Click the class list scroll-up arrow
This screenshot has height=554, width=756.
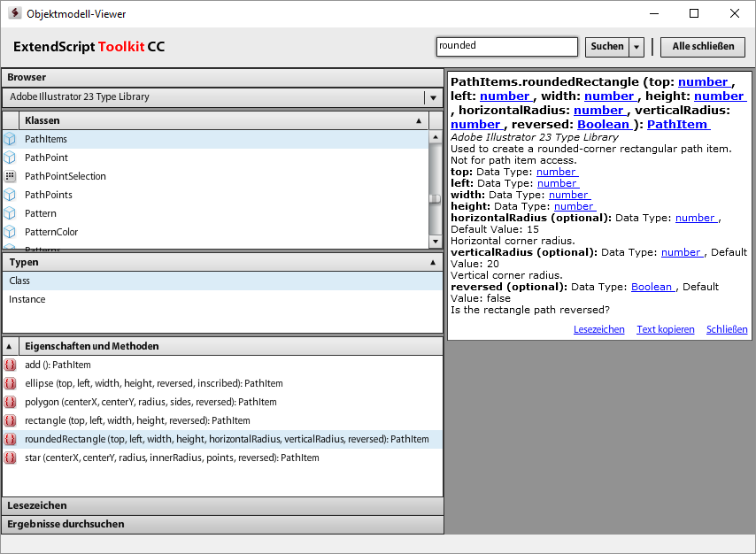click(x=436, y=137)
